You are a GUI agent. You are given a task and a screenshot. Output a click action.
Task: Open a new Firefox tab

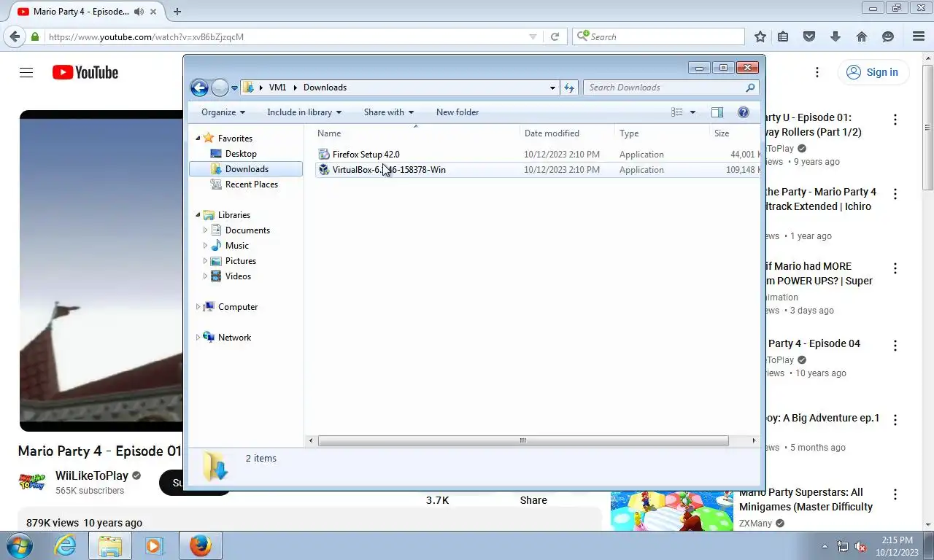[x=177, y=12]
